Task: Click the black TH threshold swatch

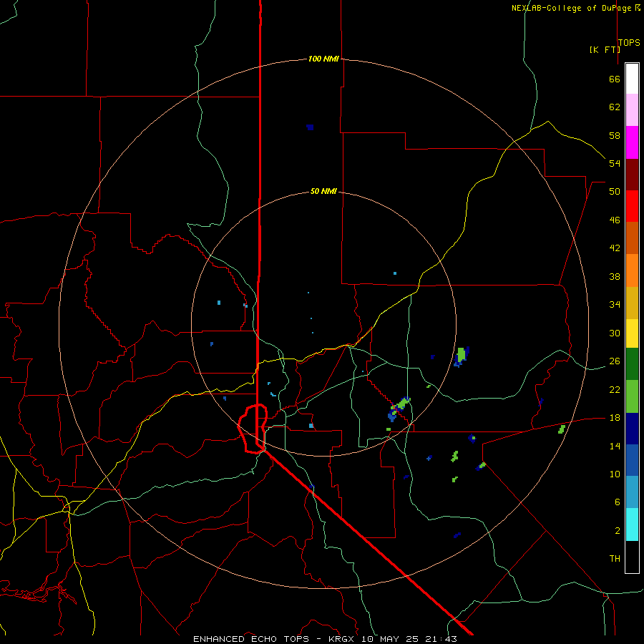Action: tap(632, 557)
